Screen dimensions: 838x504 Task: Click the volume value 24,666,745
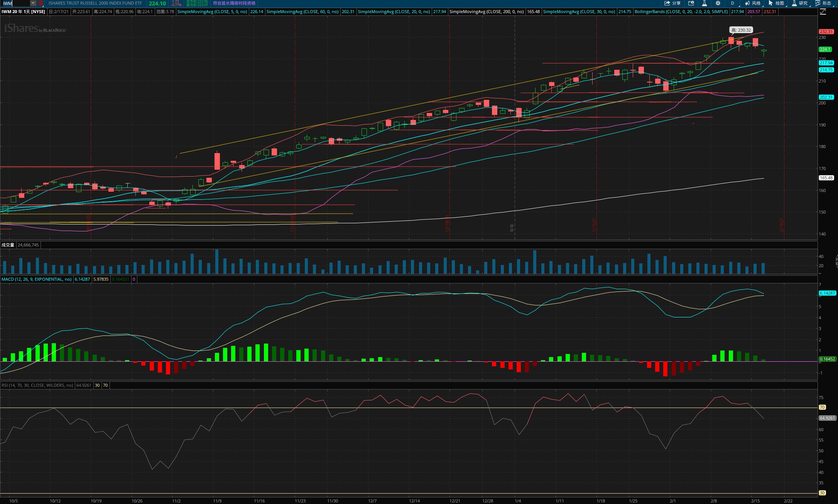[x=28, y=245]
